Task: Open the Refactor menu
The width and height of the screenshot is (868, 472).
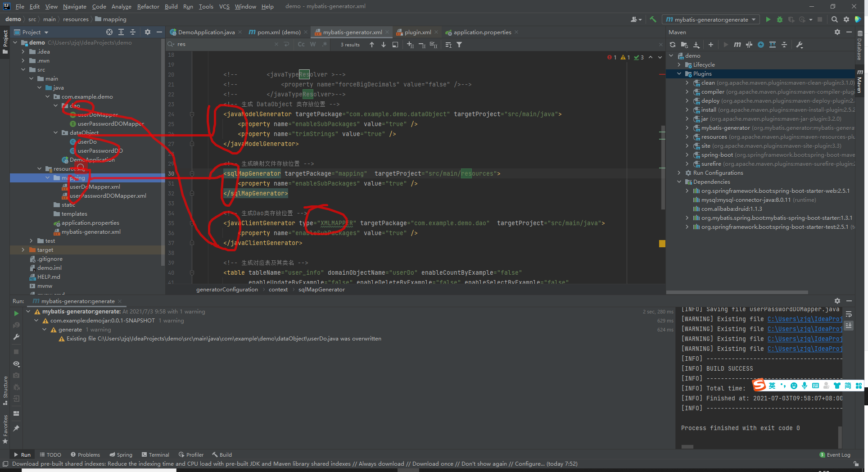Action: (148, 6)
